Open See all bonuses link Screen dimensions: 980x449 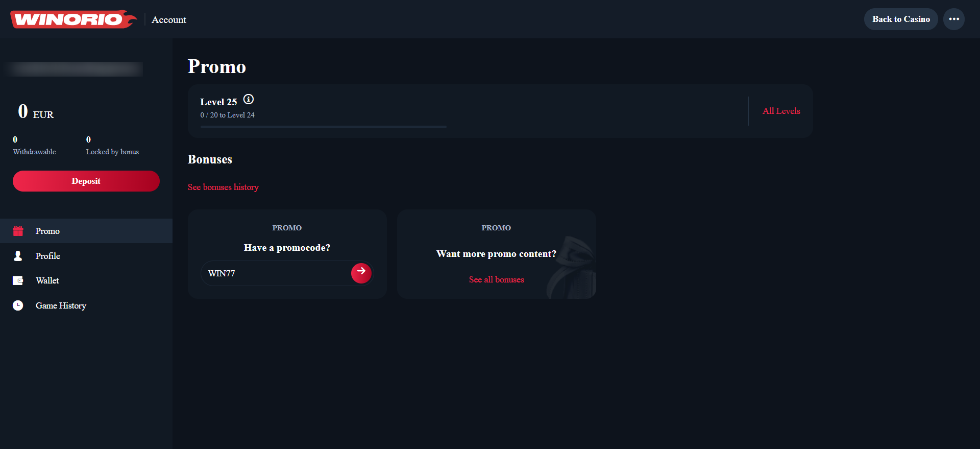[497, 279]
